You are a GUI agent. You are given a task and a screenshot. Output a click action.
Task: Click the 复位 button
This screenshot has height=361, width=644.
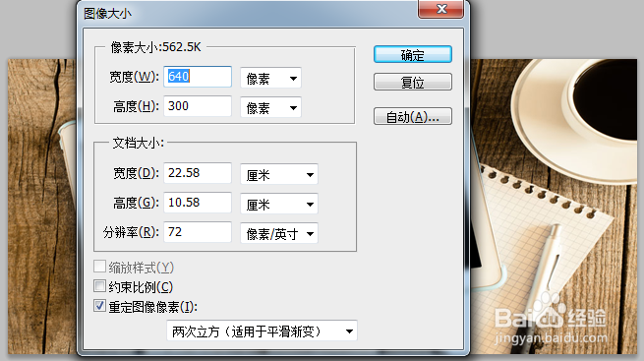coord(413,83)
